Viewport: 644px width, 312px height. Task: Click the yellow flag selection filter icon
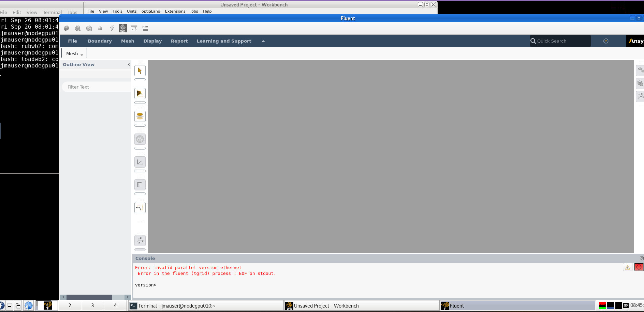tap(140, 94)
